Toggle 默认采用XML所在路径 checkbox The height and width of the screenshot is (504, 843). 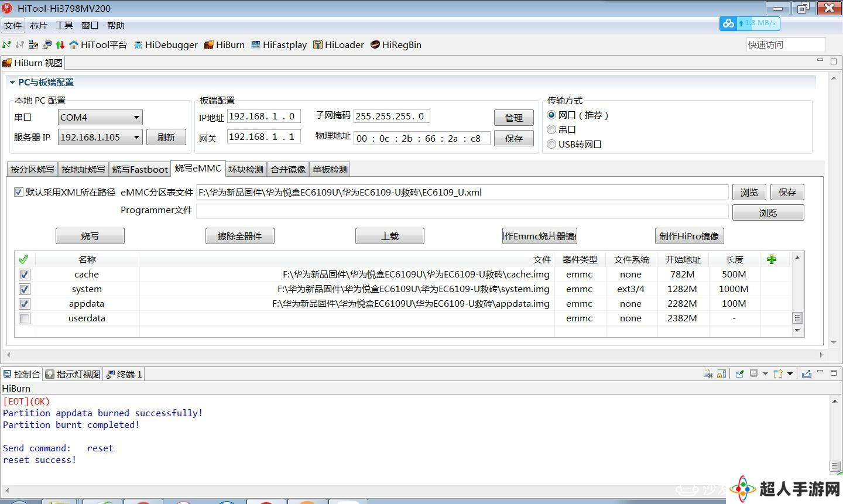[19, 192]
